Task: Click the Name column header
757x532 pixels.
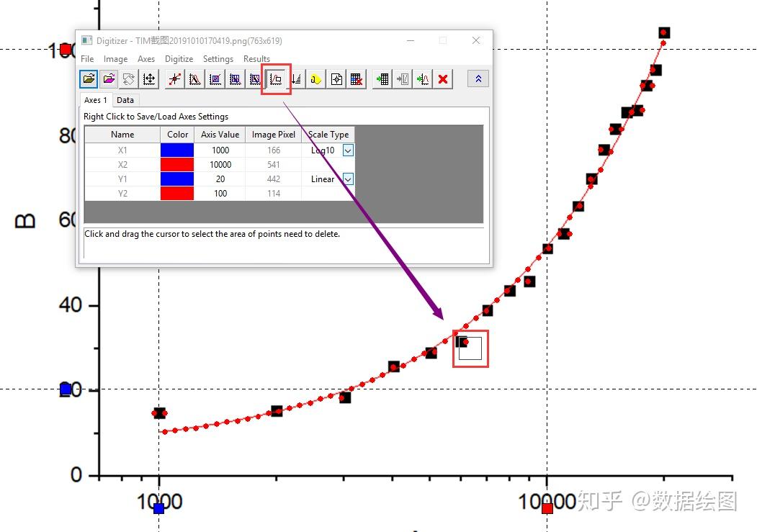Action: 122,135
